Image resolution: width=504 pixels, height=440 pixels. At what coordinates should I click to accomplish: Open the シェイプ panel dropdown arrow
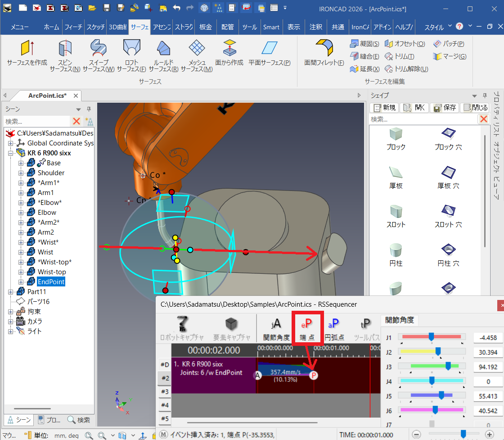point(474,96)
